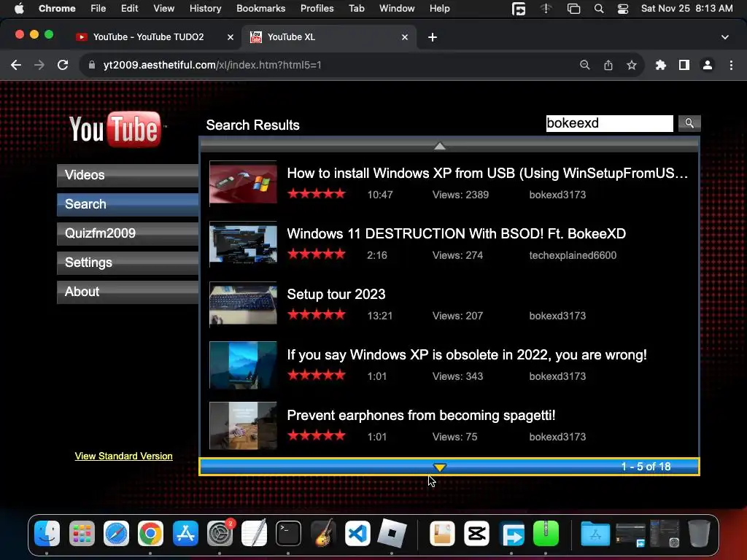Switch to YouTube TUDO2 tab
Image resolution: width=747 pixels, height=560 pixels.
pyautogui.click(x=149, y=37)
